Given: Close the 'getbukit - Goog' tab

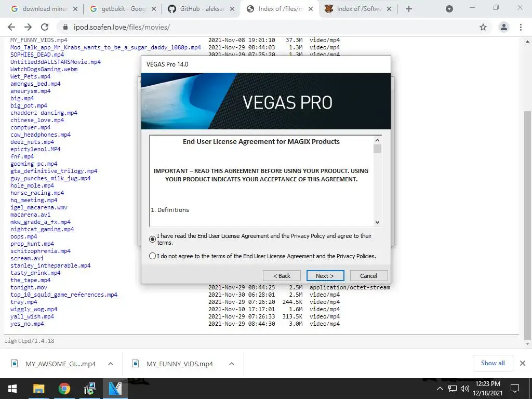Looking at the screenshot, I should point(154,9).
